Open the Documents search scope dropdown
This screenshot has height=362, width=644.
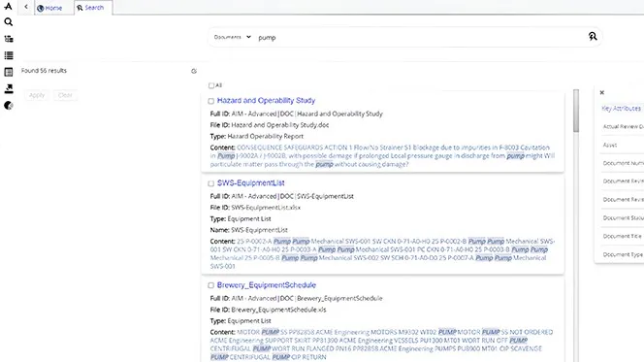point(232,37)
